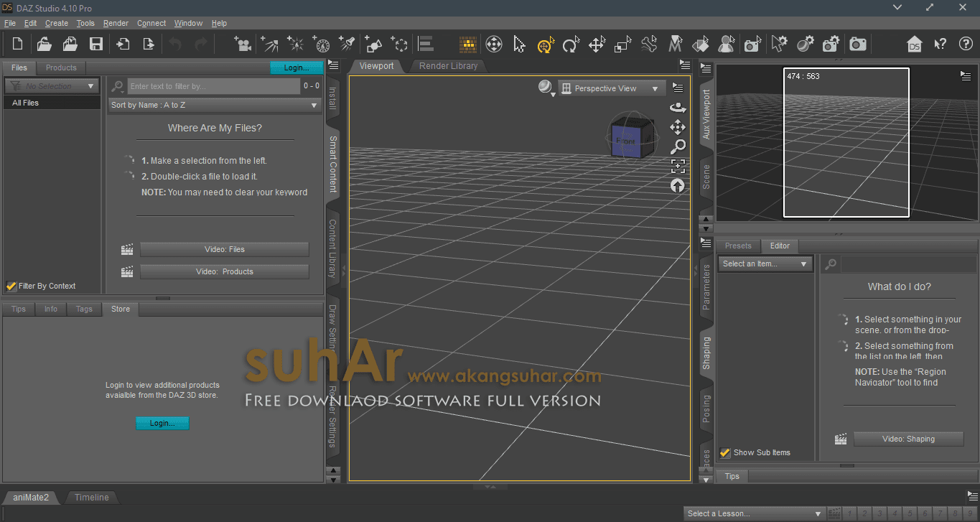Click the Smart Content filter text field

(x=214, y=86)
